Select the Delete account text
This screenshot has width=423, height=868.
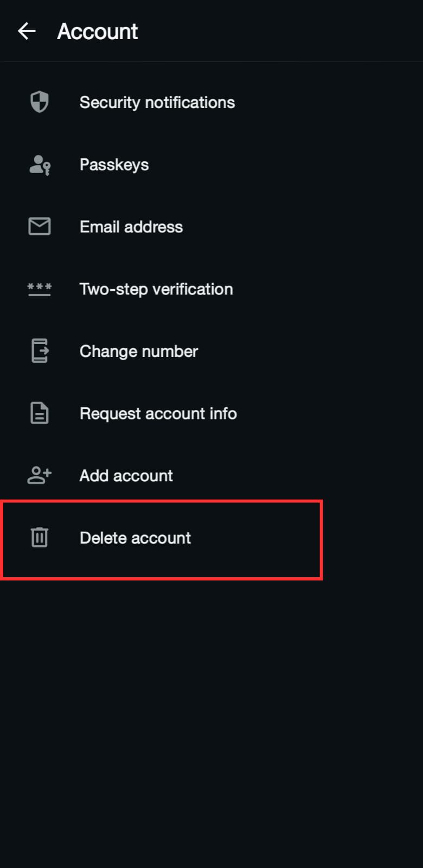135,538
